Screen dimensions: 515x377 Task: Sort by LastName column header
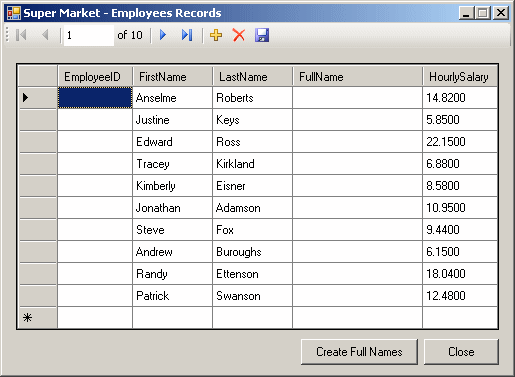[253, 77]
